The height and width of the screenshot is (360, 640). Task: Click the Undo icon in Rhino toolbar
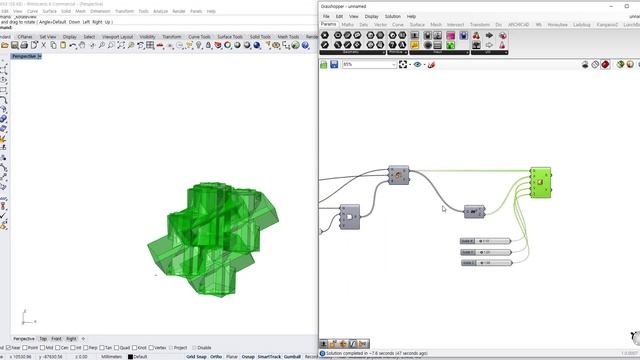(73, 45)
